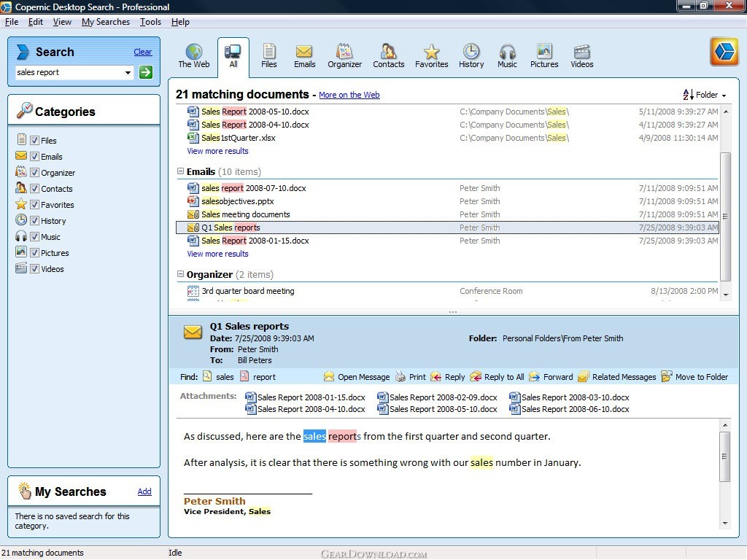
Task: Add a saved search in My Searches
Action: click(x=144, y=492)
